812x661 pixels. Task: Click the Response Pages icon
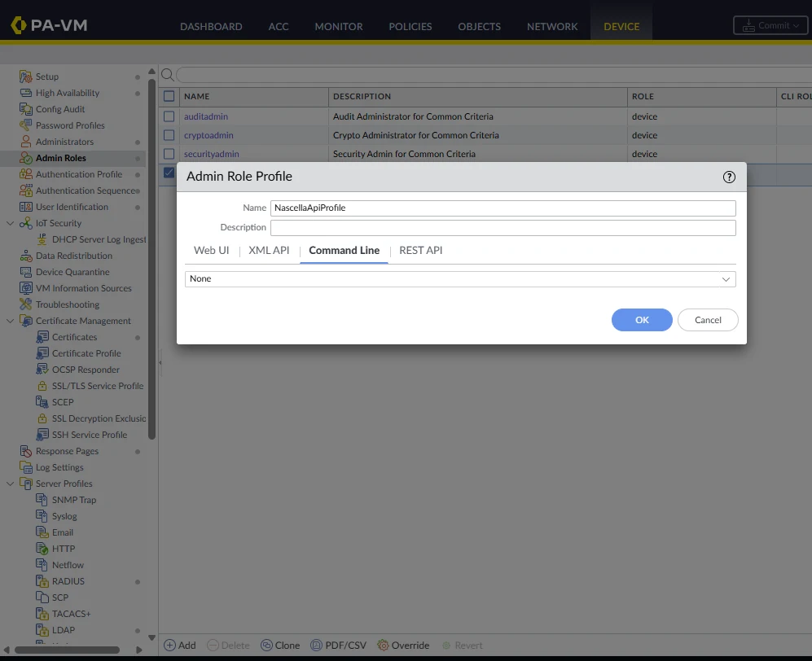point(25,451)
